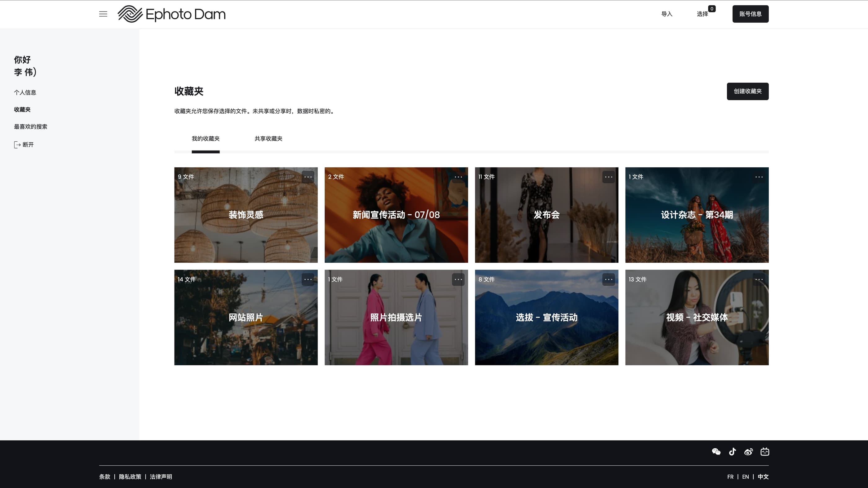
Task: Open the hamburger navigation menu
Action: tap(103, 14)
